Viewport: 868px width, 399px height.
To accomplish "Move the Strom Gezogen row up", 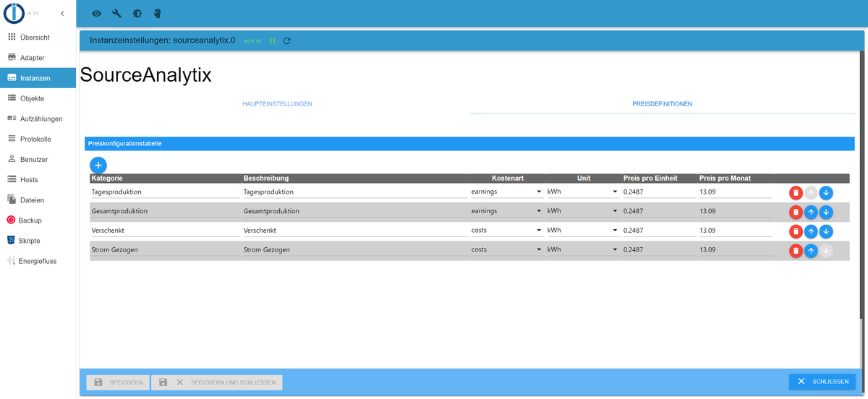I will pos(811,251).
